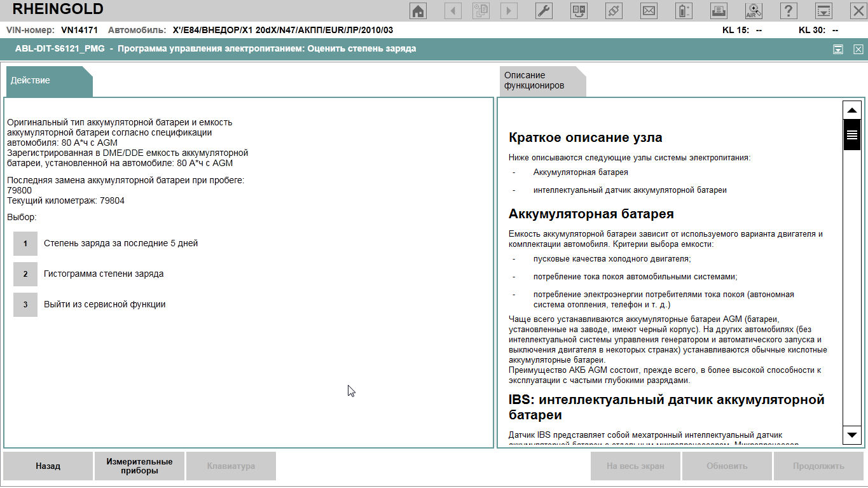Open Измерительные приборы
This screenshot has width=868, height=488.
[x=139, y=466]
